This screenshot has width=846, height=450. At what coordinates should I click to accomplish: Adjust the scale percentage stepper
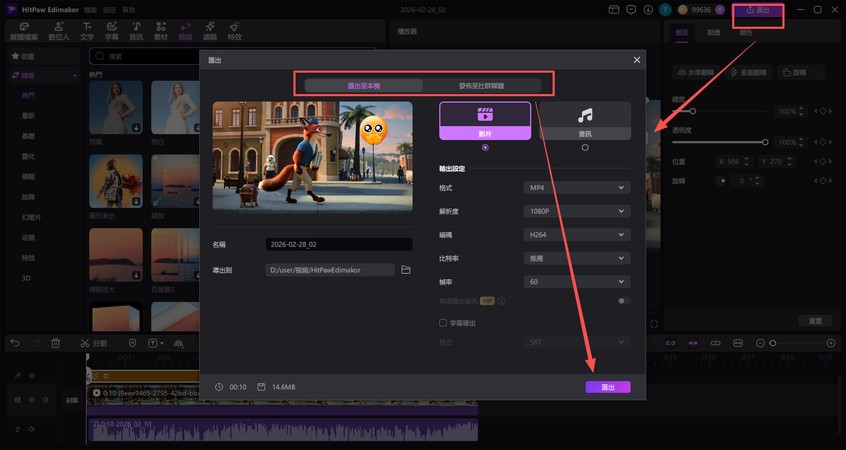click(x=801, y=111)
